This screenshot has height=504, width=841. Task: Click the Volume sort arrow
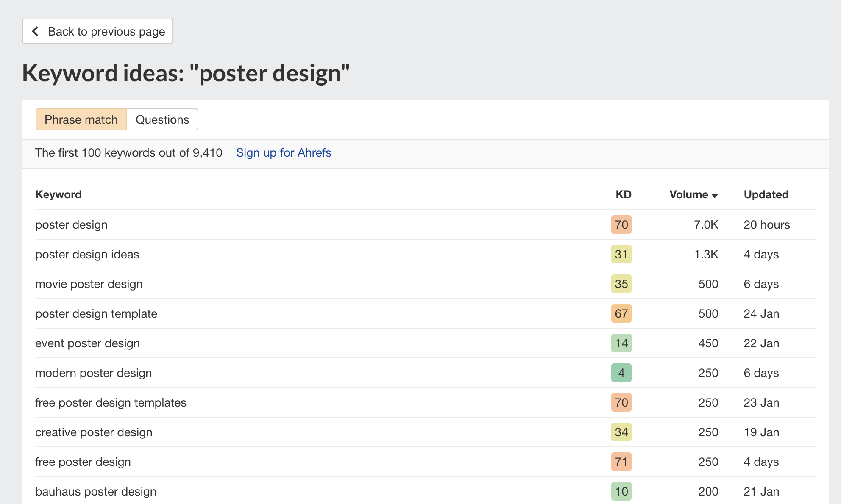tap(715, 195)
